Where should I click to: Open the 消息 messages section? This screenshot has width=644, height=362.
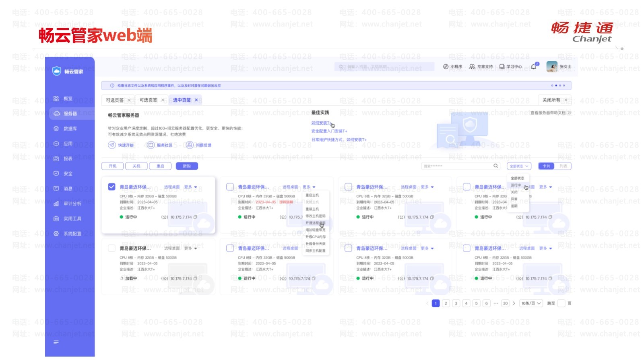coord(63,188)
